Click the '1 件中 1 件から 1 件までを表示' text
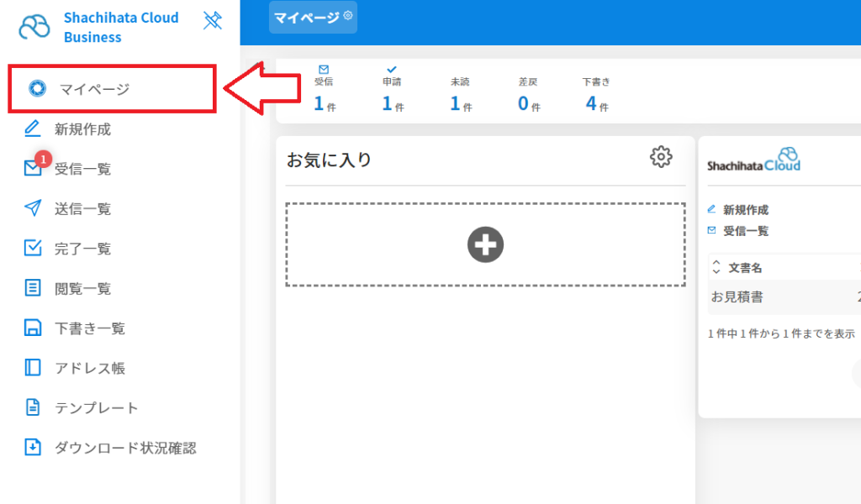The image size is (861, 504). (781, 333)
